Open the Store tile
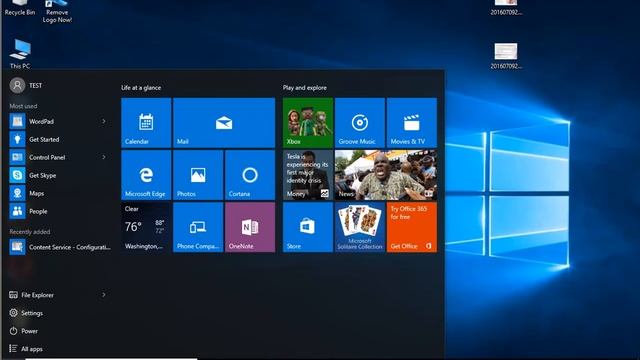This screenshot has height=360, width=640. tap(308, 227)
